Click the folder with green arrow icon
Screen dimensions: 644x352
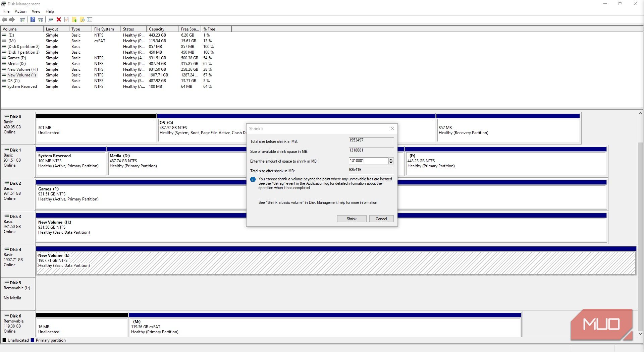[x=74, y=19]
